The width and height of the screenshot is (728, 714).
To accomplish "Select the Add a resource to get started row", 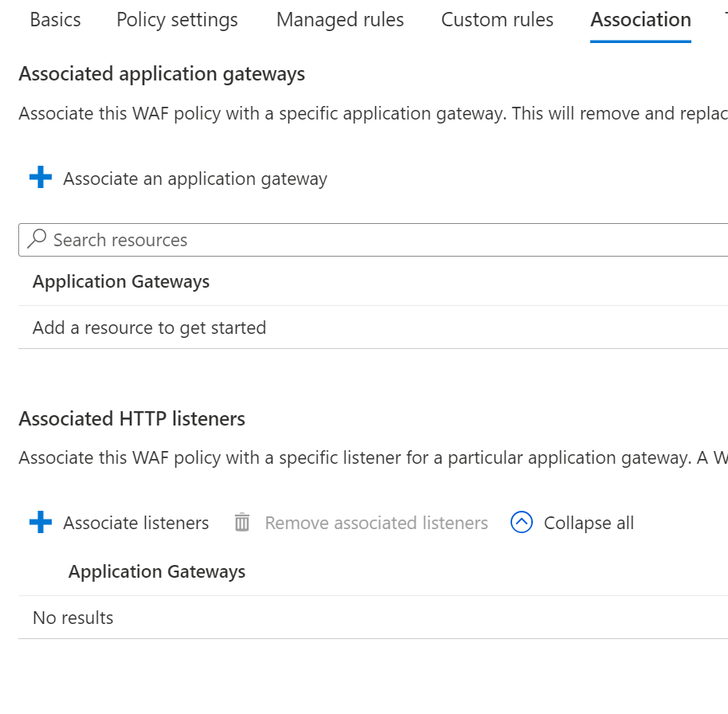I will point(148,327).
